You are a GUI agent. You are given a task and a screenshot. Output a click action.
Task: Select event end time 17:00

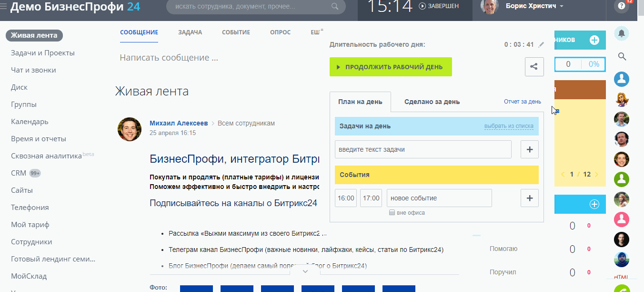(371, 198)
